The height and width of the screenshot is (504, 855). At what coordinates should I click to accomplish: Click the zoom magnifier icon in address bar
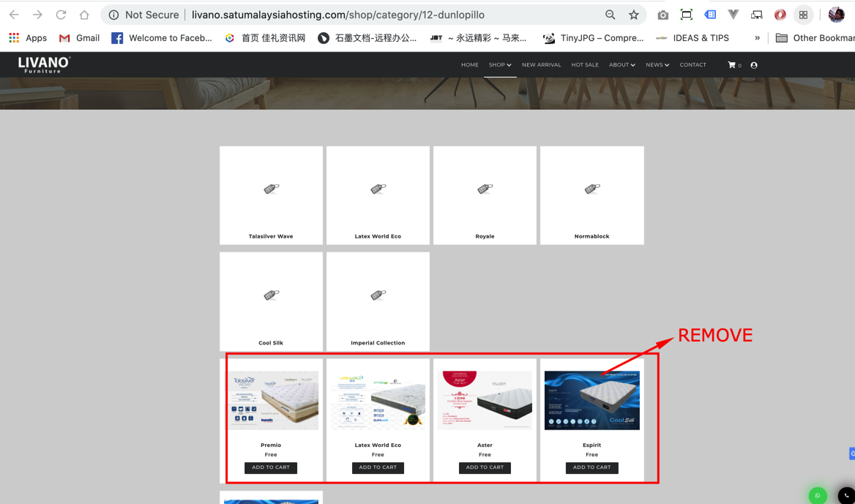point(611,15)
